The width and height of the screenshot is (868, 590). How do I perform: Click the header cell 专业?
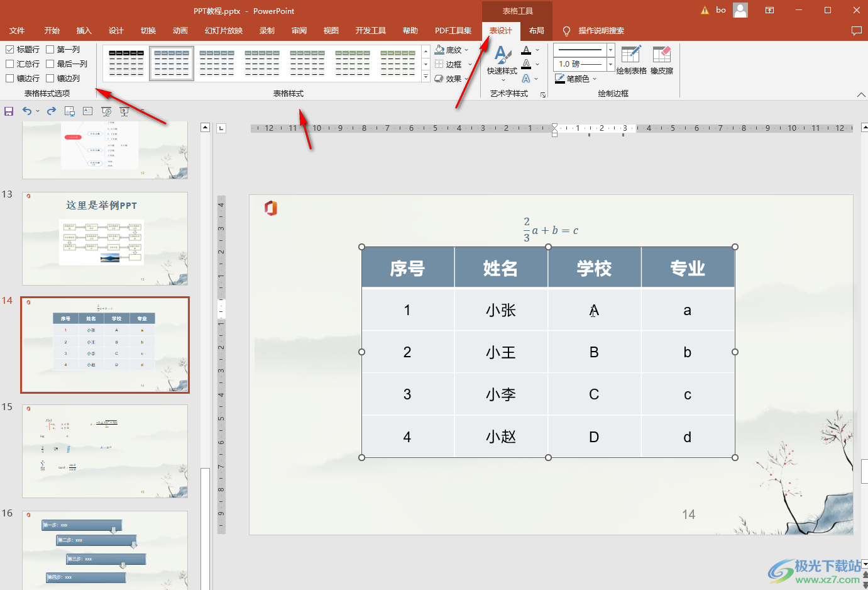688,268
